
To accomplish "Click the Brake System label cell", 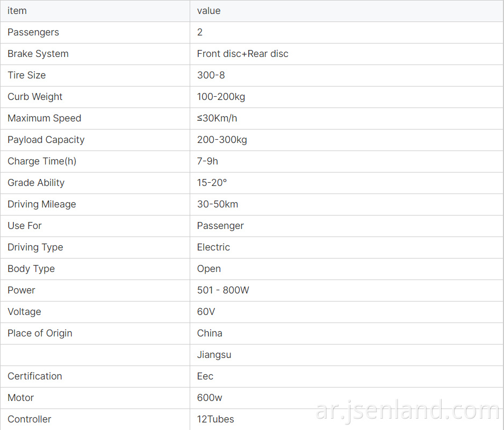I will click(95, 54).
